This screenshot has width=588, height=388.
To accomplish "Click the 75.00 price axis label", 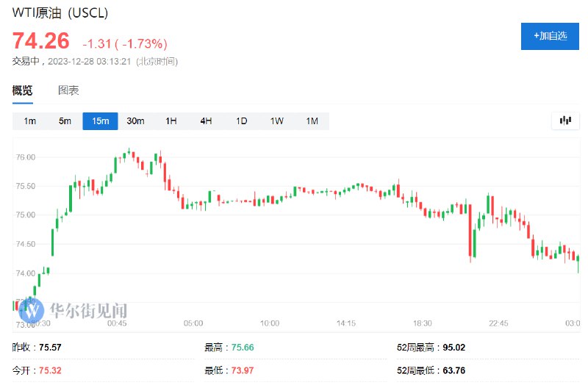I will [x=26, y=215].
